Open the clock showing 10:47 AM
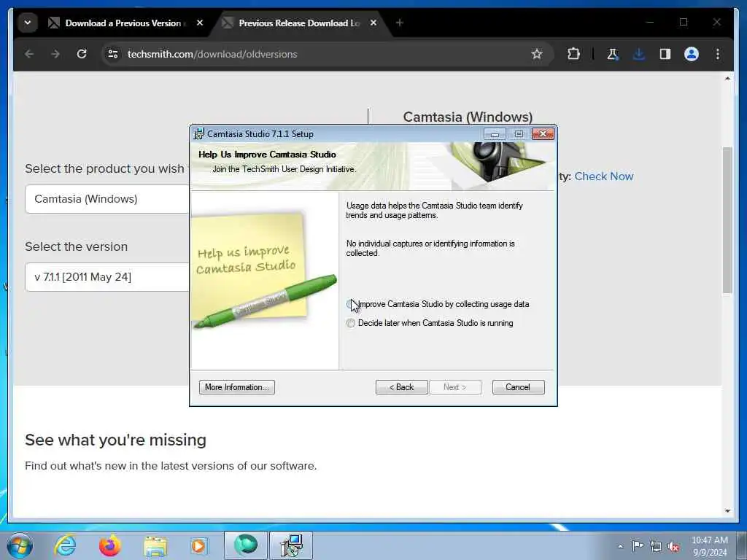Image resolution: width=747 pixels, height=560 pixels. [x=710, y=546]
